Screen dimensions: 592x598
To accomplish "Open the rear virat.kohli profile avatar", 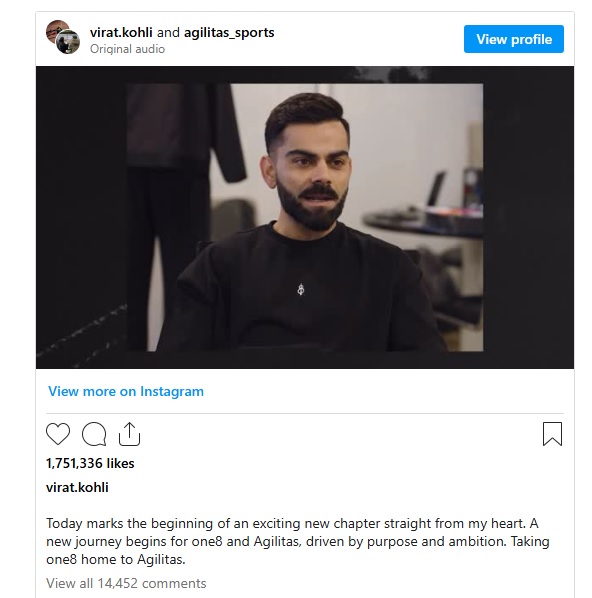I will [55, 29].
